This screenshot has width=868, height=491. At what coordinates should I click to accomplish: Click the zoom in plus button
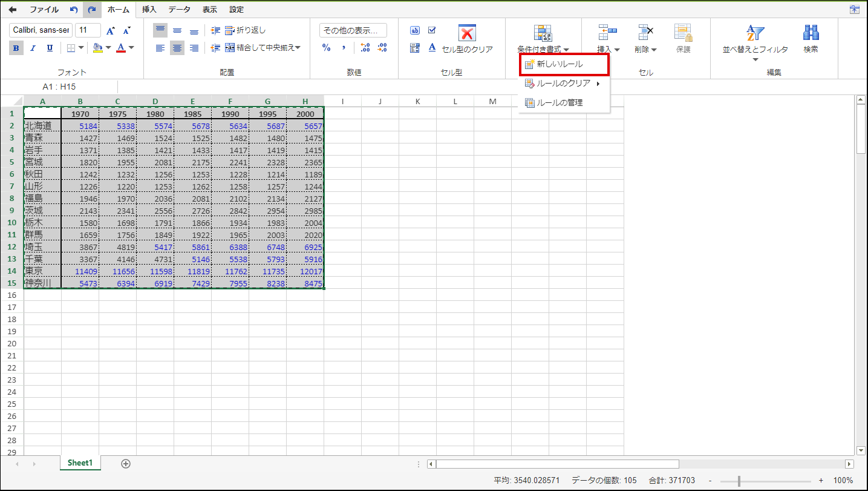pyautogui.click(x=821, y=481)
